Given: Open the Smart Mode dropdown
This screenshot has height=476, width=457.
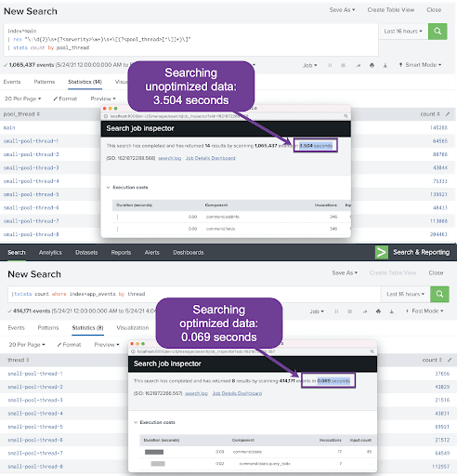Looking at the screenshot, I should tap(420, 65).
